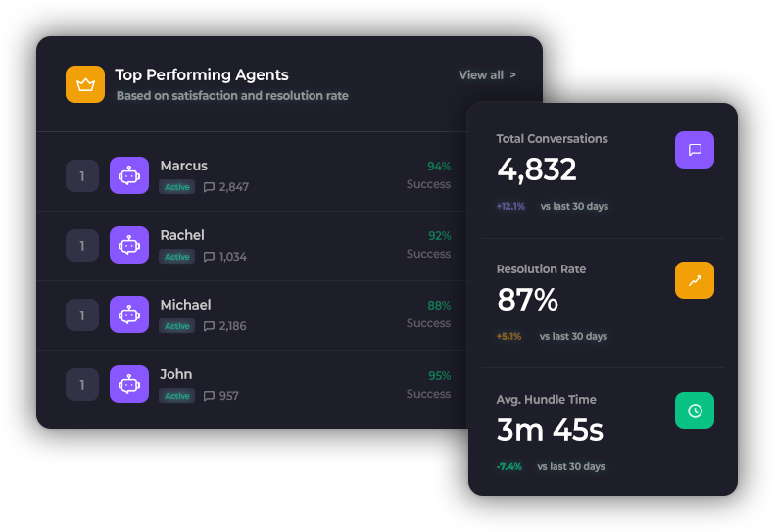Click the orange crown icon

coord(85,84)
